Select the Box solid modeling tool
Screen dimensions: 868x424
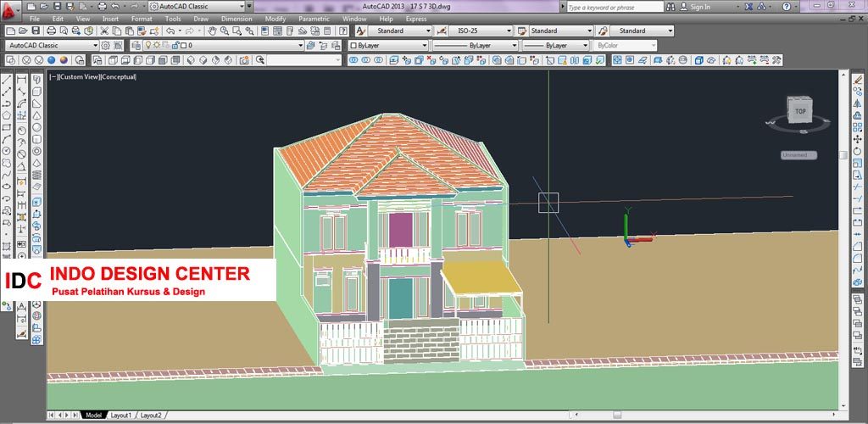[36, 92]
